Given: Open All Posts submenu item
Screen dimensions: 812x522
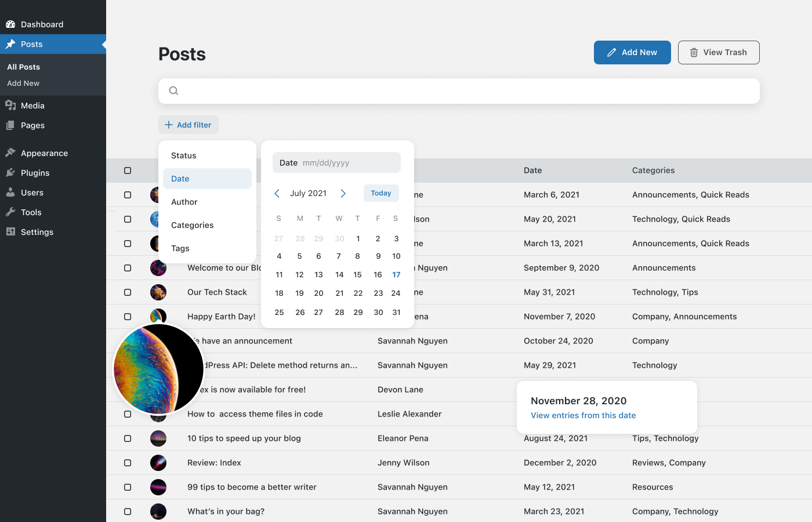Looking at the screenshot, I should coord(23,67).
